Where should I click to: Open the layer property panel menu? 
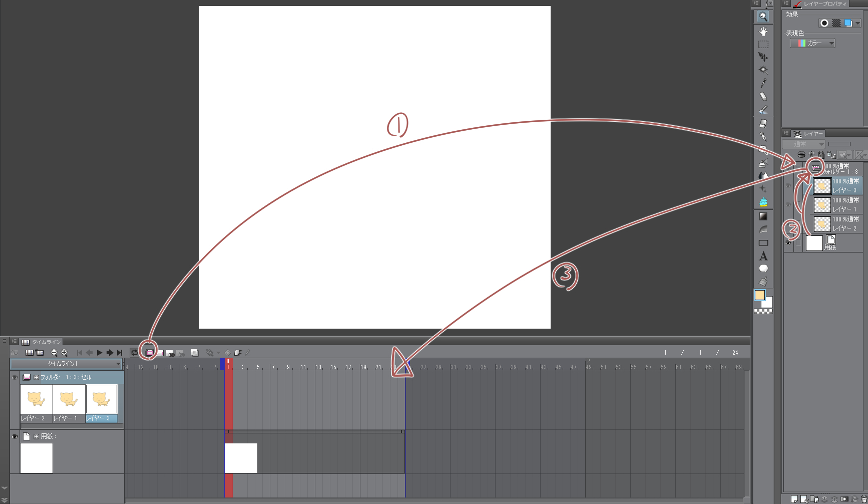tap(786, 4)
